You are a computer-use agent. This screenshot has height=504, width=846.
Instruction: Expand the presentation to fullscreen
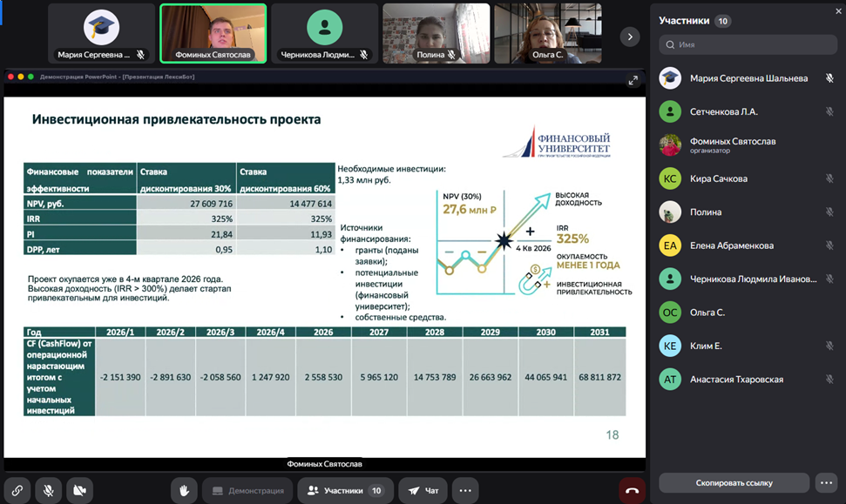[x=633, y=80]
